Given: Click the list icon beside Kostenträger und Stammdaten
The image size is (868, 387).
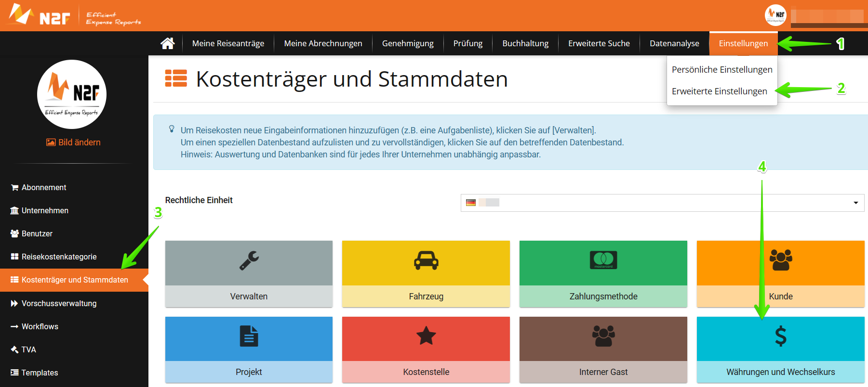Looking at the screenshot, I should [x=14, y=280].
